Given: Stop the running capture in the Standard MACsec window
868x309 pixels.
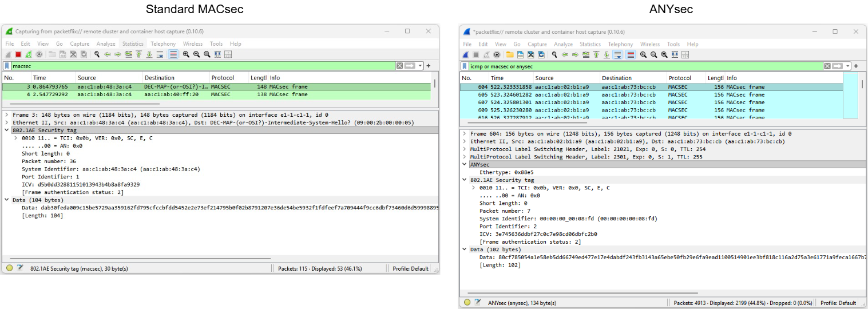Looking at the screenshot, I should pyautogui.click(x=18, y=54).
